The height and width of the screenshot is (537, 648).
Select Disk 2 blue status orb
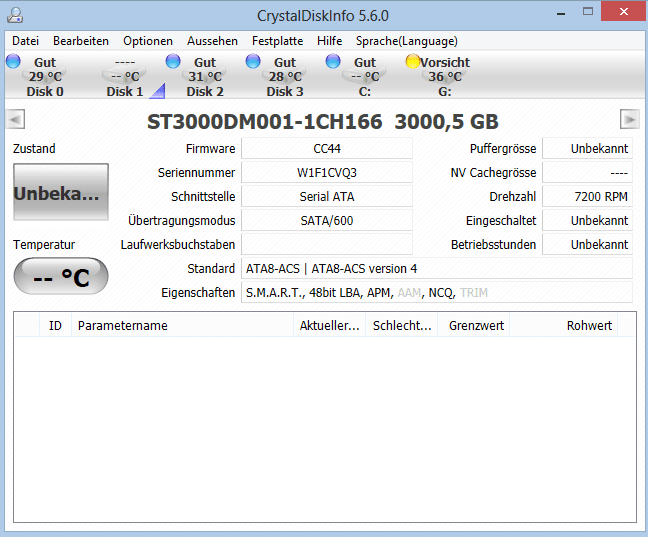click(173, 61)
